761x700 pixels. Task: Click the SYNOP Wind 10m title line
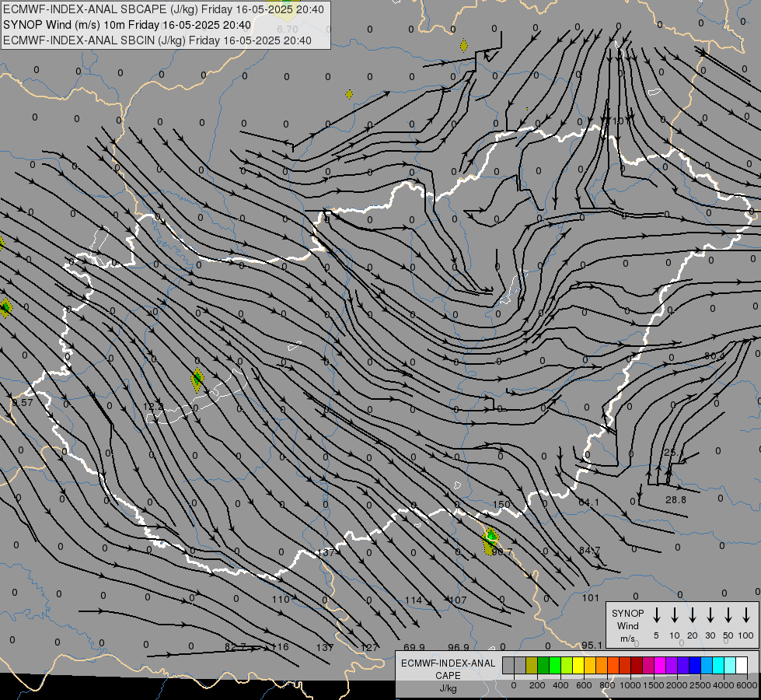pos(127,25)
